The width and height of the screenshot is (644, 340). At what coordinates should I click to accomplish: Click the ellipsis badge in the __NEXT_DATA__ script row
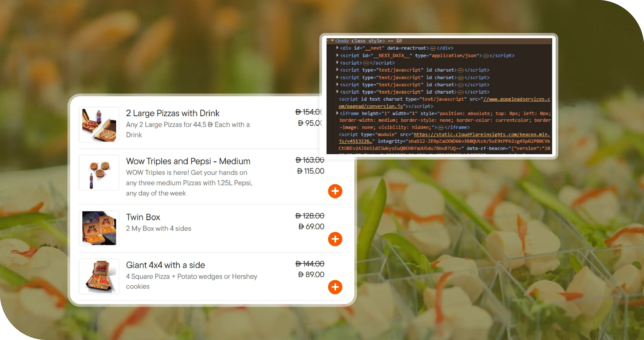486,56
